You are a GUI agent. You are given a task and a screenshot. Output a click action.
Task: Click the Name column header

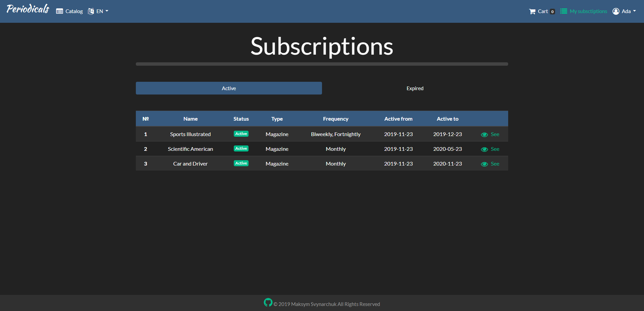(x=191, y=119)
